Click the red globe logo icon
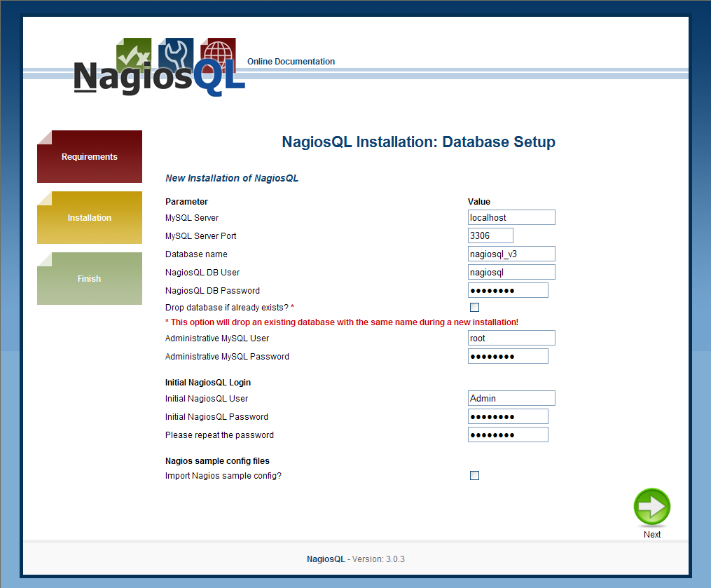 [x=218, y=52]
